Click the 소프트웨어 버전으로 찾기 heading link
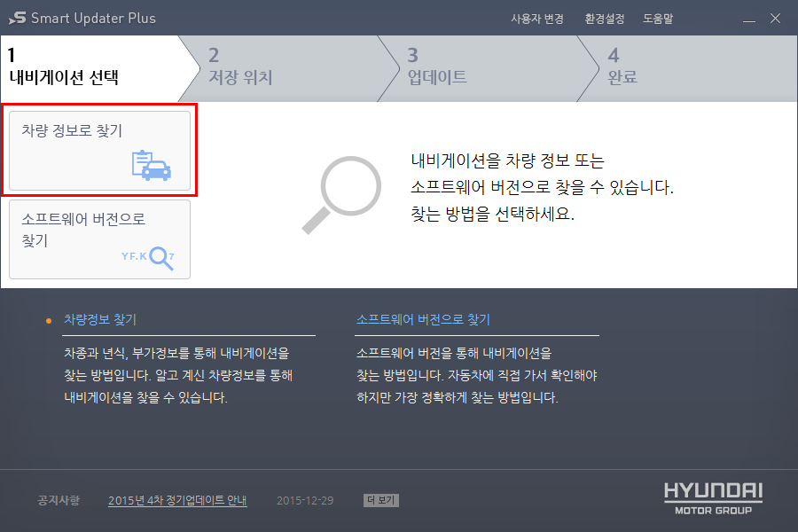Screen dimensions: 798x532 pyautogui.click(x=423, y=320)
